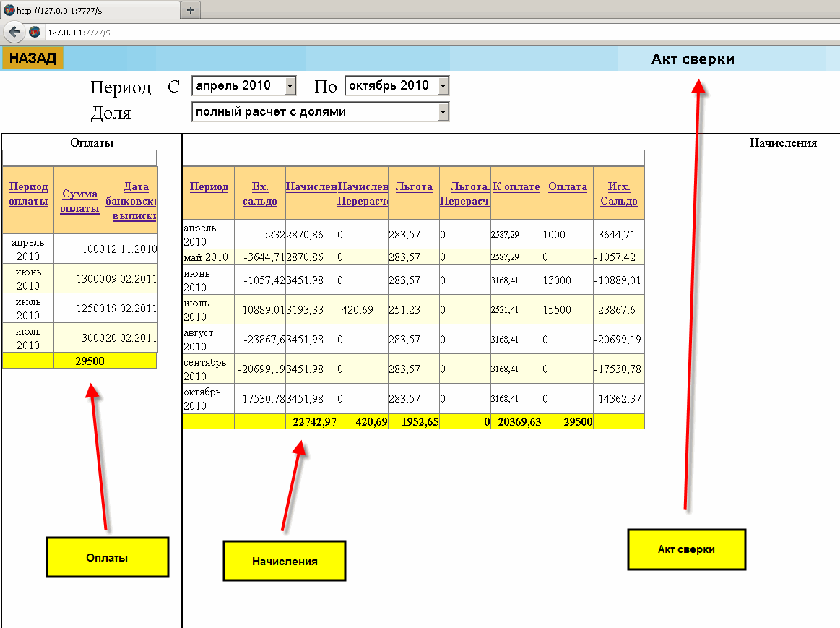Select outgoing balance -14362,37 cell
Image resolution: width=840 pixels, height=628 pixels.
click(619, 399)
